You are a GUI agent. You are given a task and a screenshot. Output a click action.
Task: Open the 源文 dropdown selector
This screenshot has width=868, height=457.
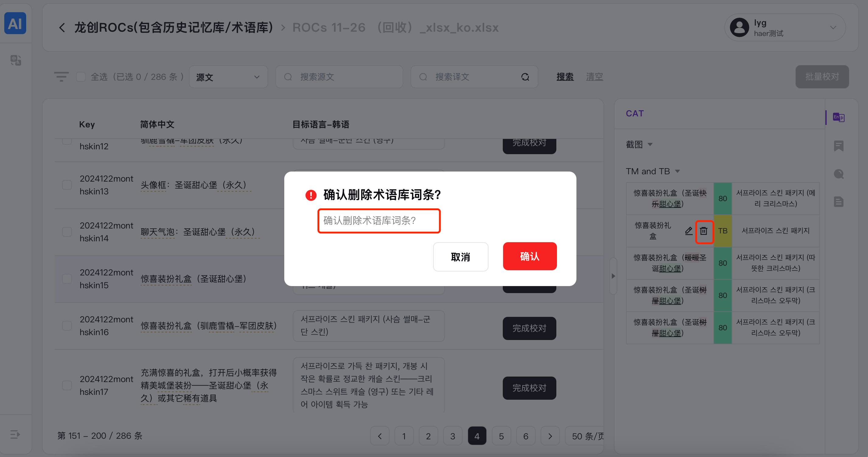click(x=228, y=77)
